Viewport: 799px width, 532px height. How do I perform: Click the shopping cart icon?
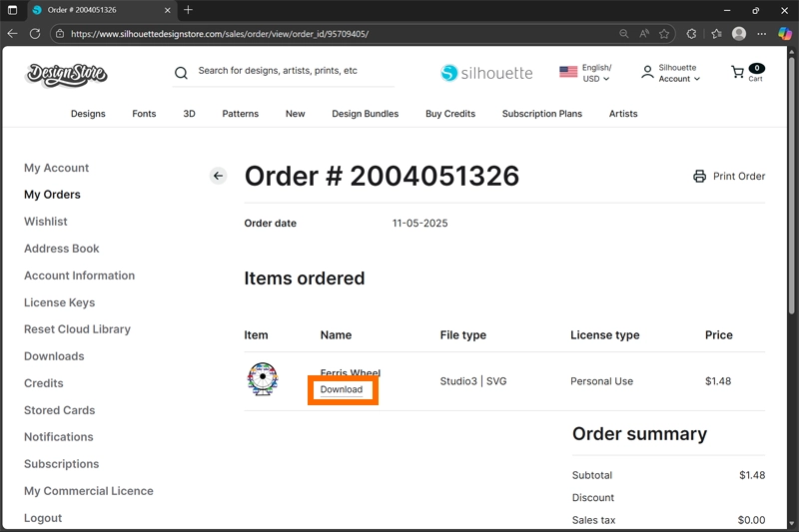click(738, 73)
